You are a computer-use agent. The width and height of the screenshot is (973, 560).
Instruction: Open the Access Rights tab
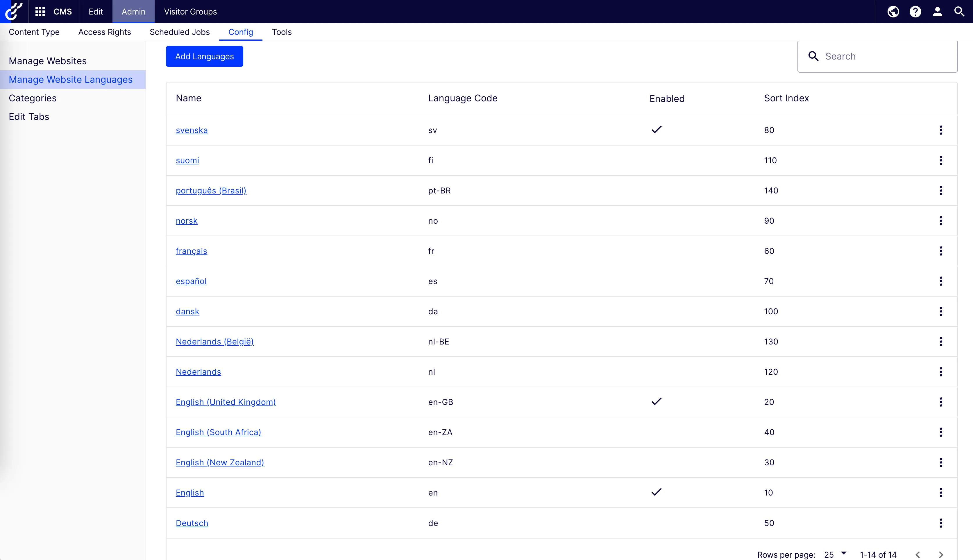pyautogui.click(x=105, y=32)
